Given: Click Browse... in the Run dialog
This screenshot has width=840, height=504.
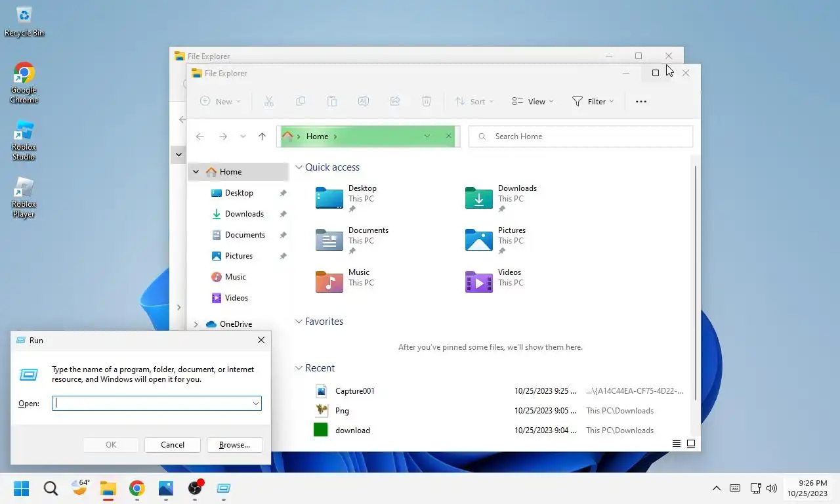Looking at the screenshot, I should [234, 445].
